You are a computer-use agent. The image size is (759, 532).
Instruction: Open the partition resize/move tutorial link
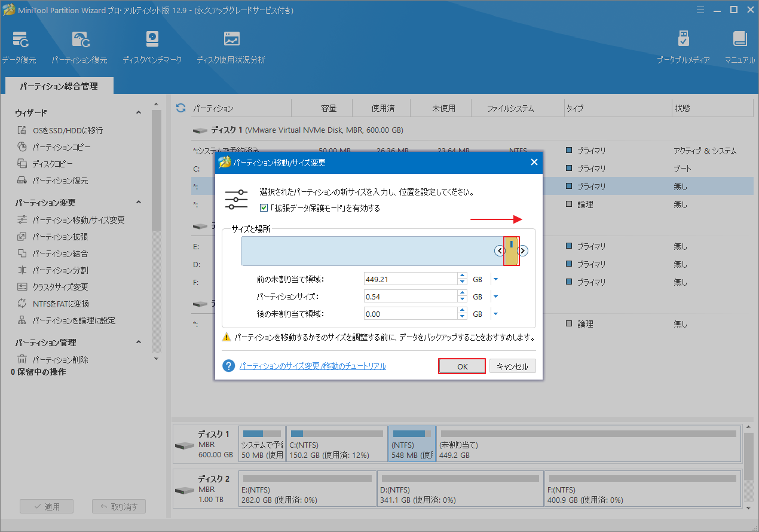pyautogui.click(x=313, y=365)
